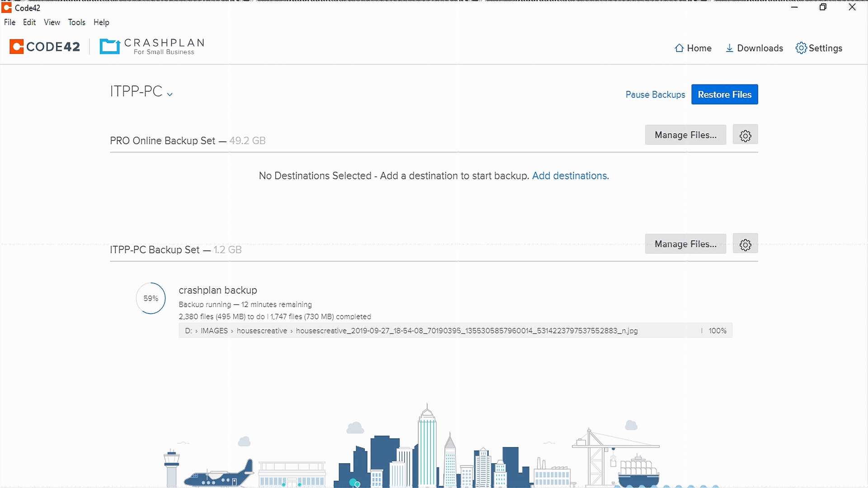Minimize the Code42 window
This screenshot has width=868, height=488.
point(794,7)
